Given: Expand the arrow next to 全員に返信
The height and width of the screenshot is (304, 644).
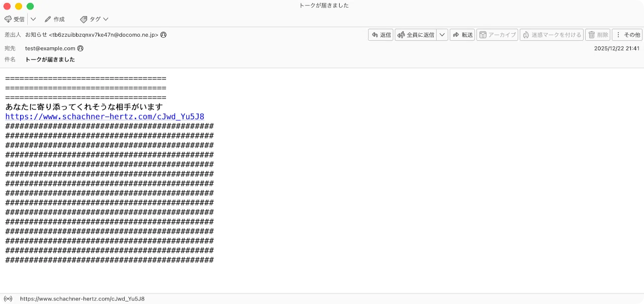Looking at the screenshot, I should 442,35.
